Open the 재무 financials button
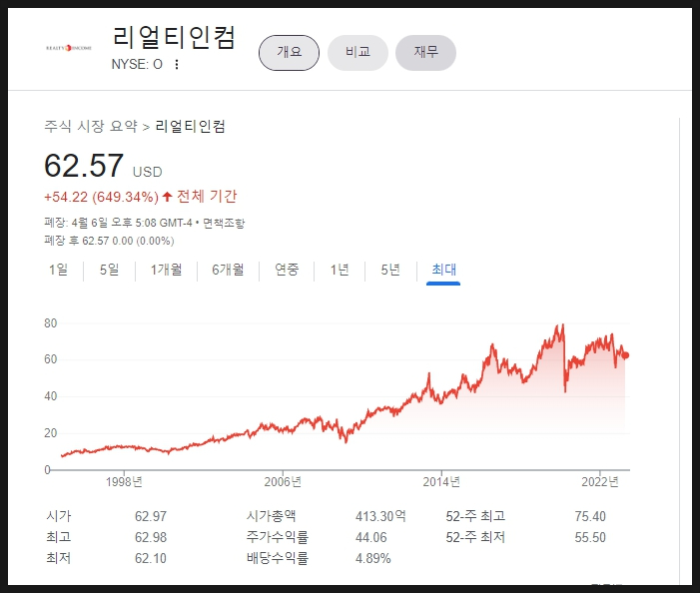Viewport: 700px width, 593px height. click(x=426, y=53)
